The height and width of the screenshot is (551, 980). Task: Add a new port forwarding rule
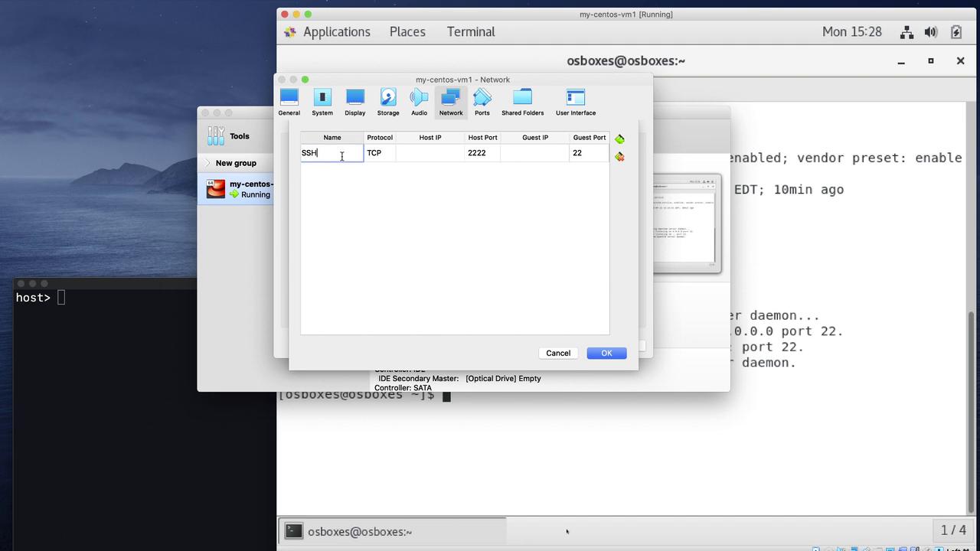click(619, 139)
